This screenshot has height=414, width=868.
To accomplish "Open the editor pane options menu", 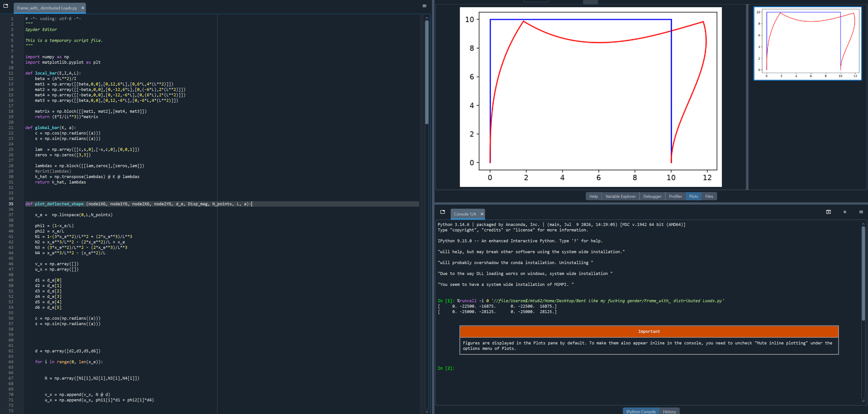I will click(x=424, y=6).
